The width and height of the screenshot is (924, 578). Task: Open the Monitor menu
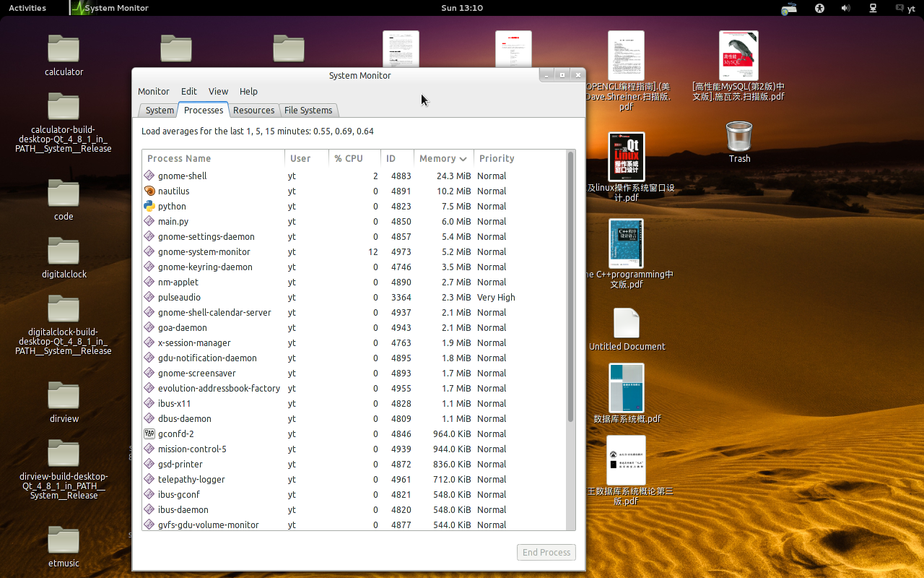tap(154, 91)
